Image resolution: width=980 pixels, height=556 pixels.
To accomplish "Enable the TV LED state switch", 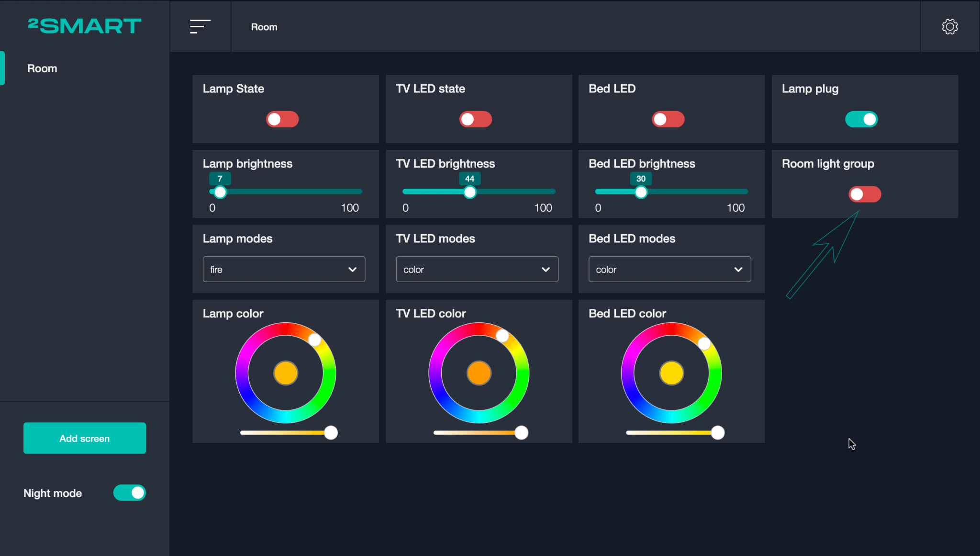I will tap(475, 119).
